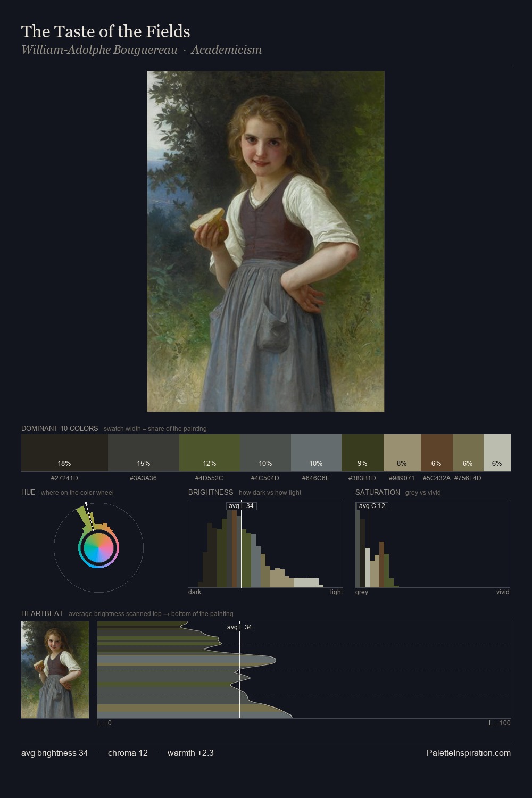Open the large painting of the girl
Screen dimensions: 532x798
(265, 242)
